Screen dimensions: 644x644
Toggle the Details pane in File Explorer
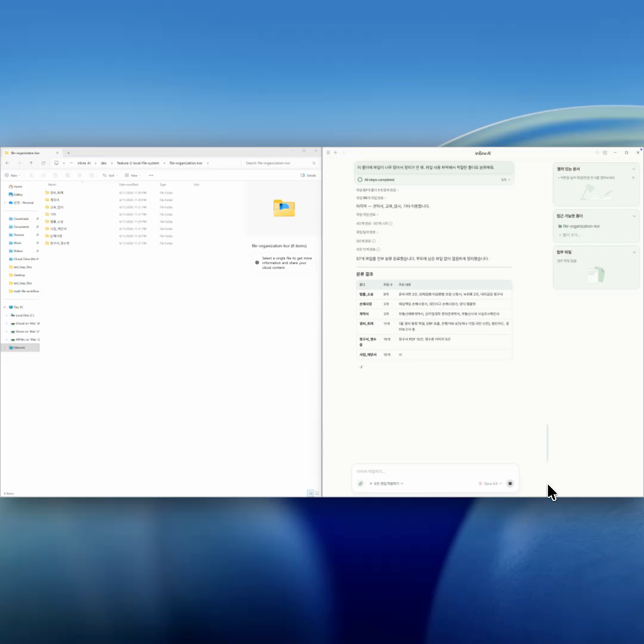click(308, 175)
